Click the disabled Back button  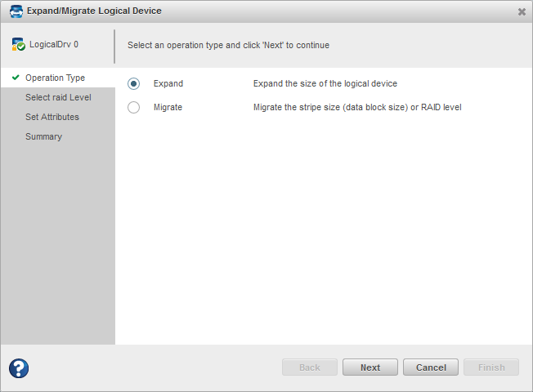310,367
